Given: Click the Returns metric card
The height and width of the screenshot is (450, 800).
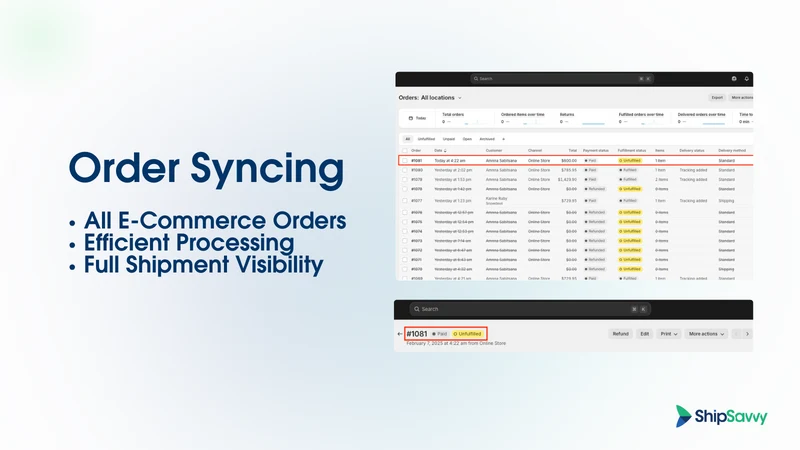Looking at the screenshot, I should pyautogui.click(x=583, y=118).
